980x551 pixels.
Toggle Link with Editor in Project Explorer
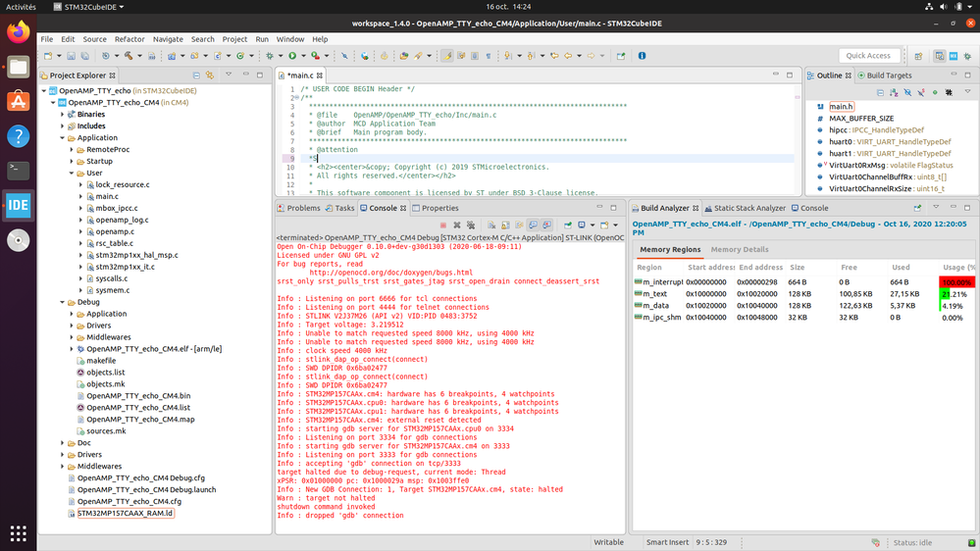[211, 75]
